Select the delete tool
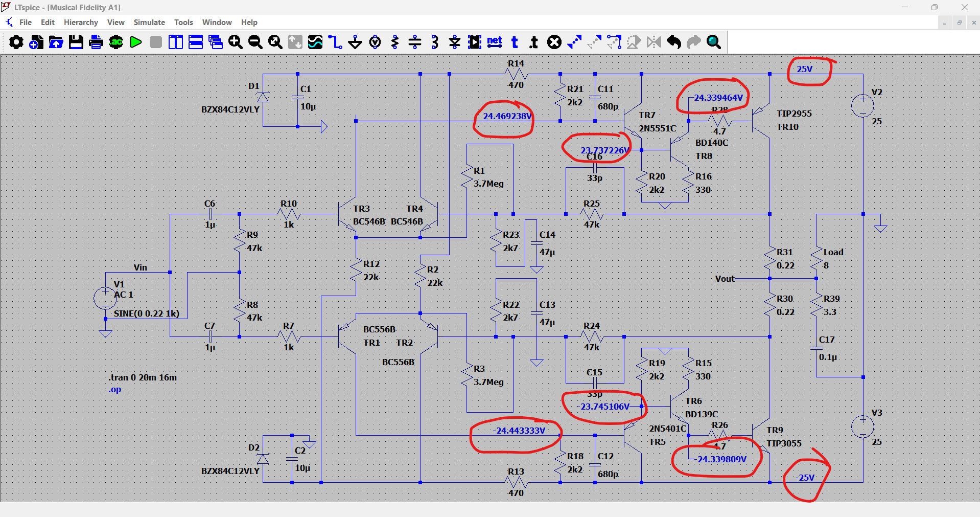Image resolution: width=980 pixels, height=517 pixels. pyautogui.click(x=554, y=42)
